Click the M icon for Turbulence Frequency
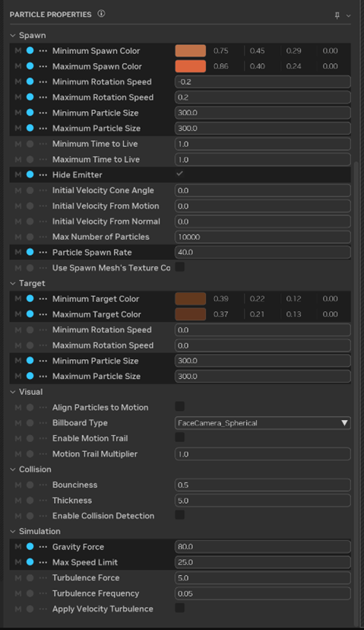364x630 pixels. (18, 593)
